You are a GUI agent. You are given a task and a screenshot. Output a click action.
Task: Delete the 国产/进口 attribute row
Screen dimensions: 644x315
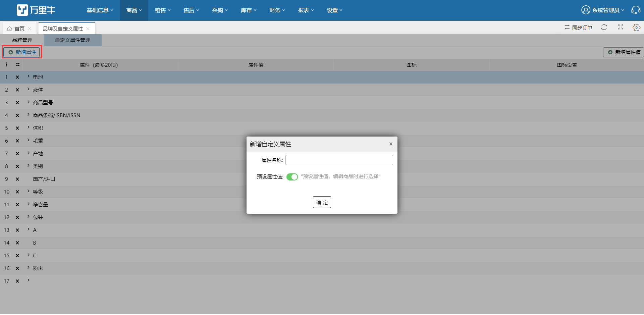[17, 179]
